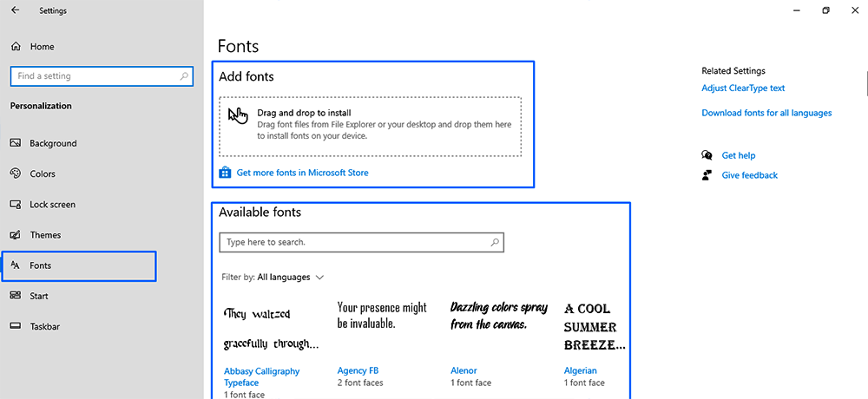Click the Themes brush icon
Viewport: 868px width, 399px height.
[16, 235]
